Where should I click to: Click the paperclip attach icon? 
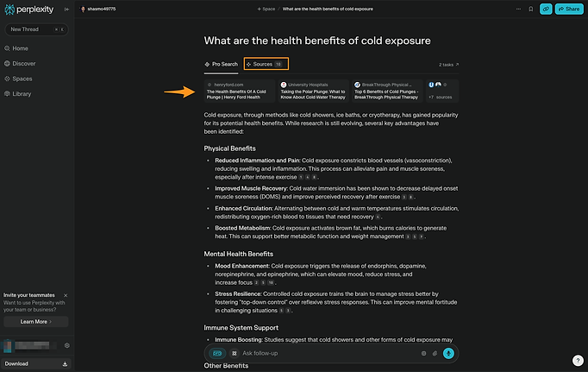coord(435,353)
